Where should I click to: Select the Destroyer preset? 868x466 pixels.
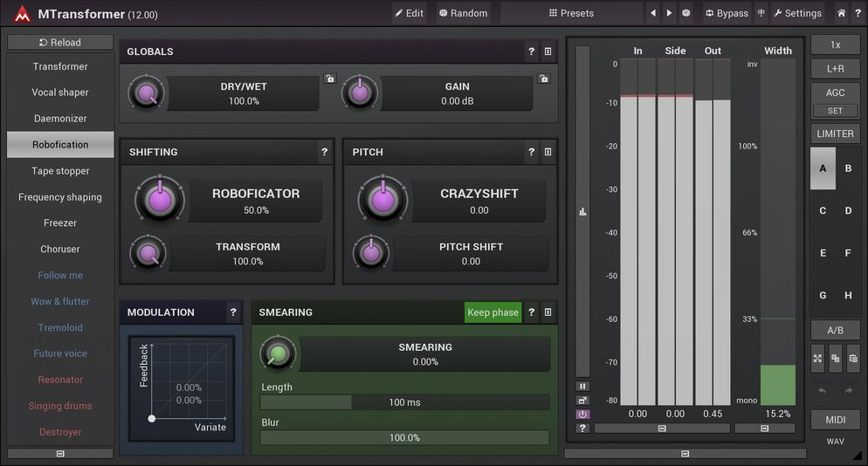(x=60, y=432)
